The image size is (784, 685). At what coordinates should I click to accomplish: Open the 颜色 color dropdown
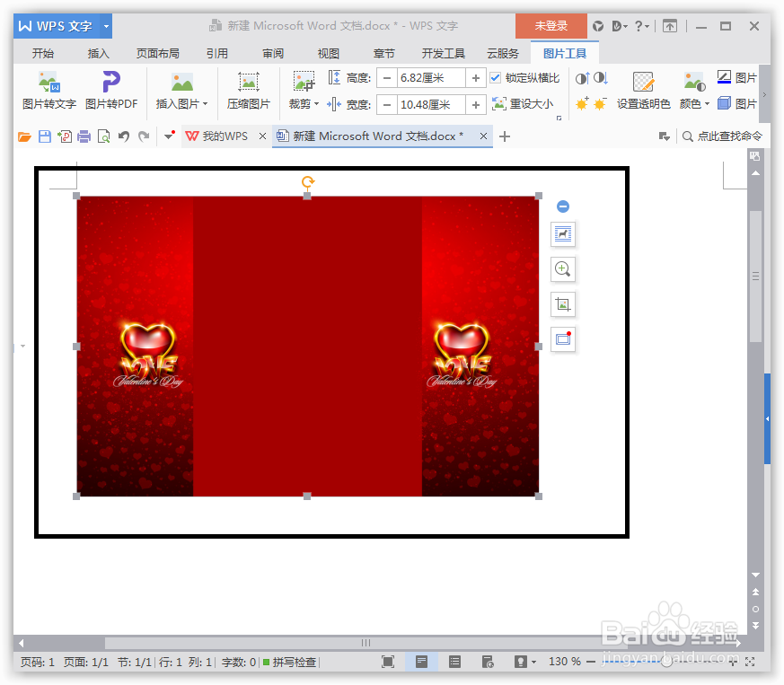(693, 103)
